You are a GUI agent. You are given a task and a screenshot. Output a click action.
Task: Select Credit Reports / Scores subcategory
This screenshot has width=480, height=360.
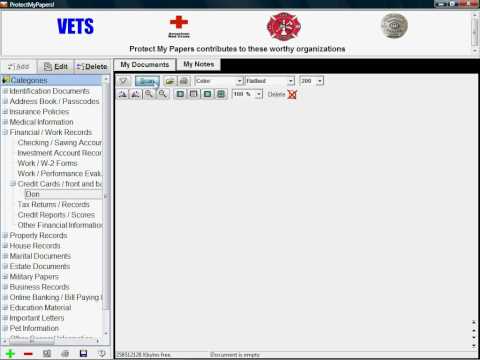coord(56,215)
